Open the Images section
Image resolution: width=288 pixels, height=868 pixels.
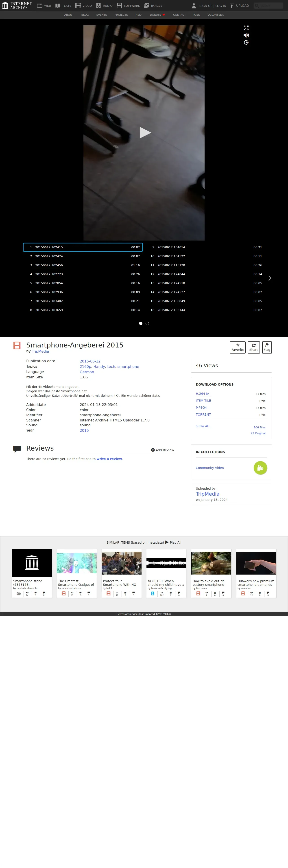coord(153,6)
